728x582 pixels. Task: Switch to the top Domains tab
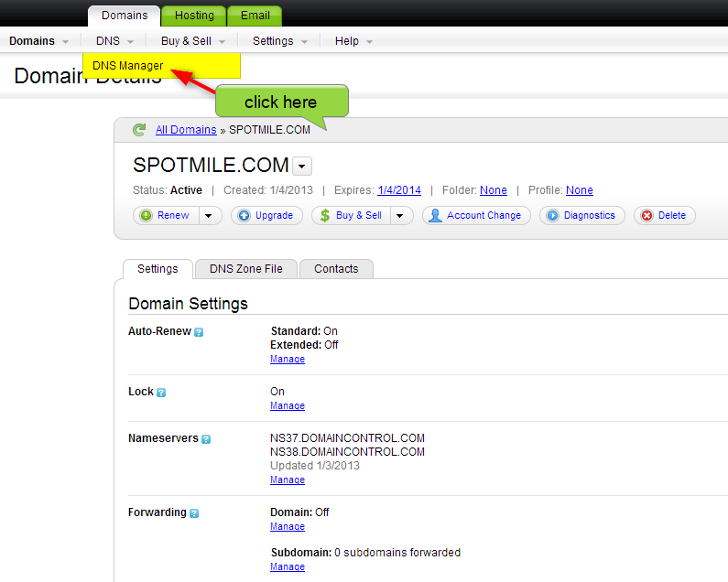point(125,16)
